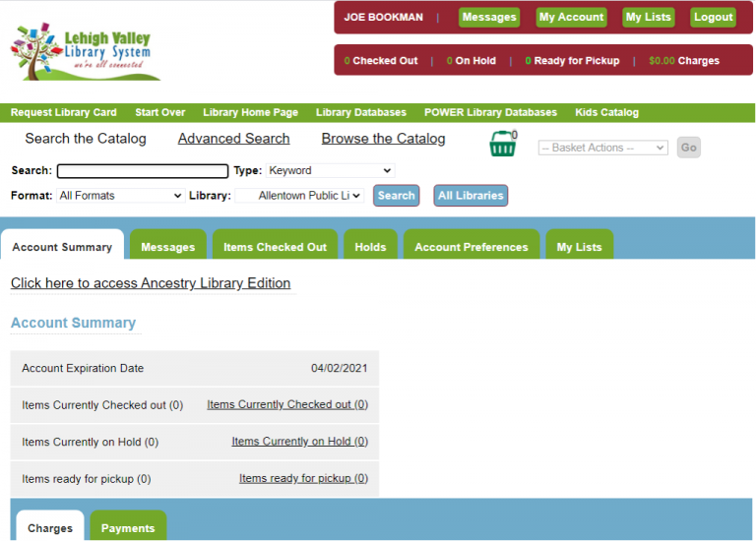Screen dimensions: 756x541
Task: Expand the Type Keyword dropdown
Action: pyautogui.click(x=331, y=170)
